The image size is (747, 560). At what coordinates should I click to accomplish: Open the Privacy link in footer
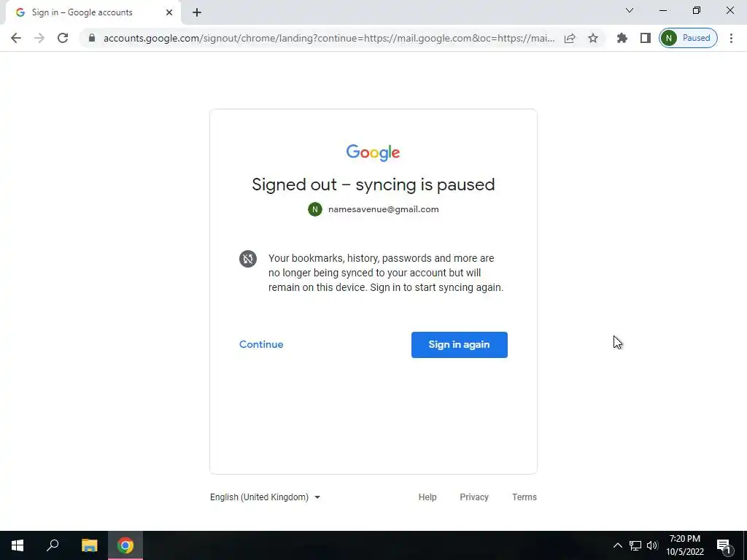pyautogui.click(x=474, y=497)
